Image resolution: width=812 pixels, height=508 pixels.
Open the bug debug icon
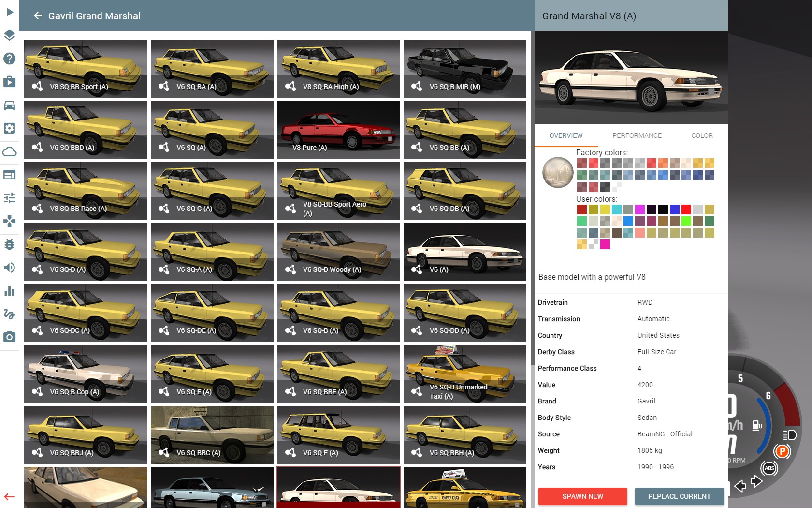point(10,244)
